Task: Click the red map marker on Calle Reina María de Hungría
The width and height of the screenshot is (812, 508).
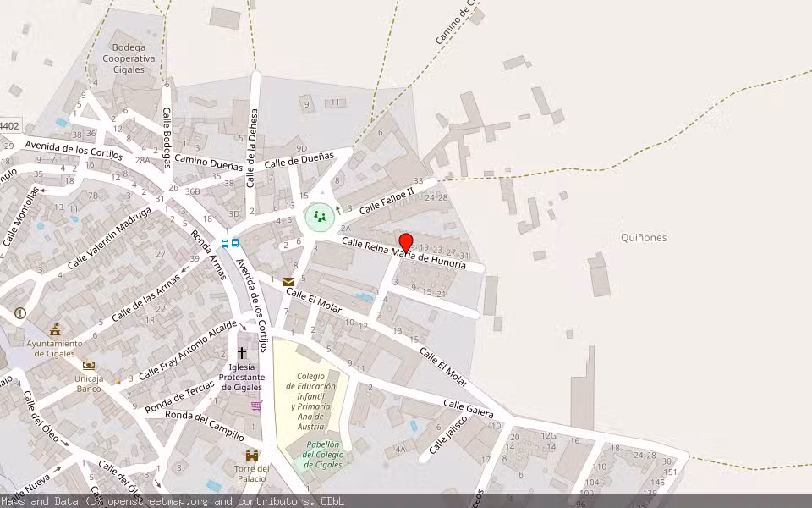Action: 408,240
